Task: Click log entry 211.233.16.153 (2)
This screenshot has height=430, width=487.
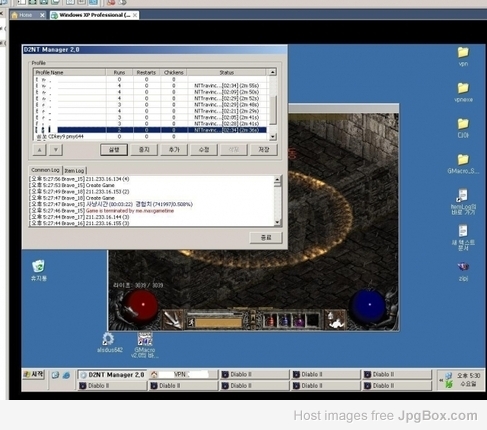Action: (79, 192)
